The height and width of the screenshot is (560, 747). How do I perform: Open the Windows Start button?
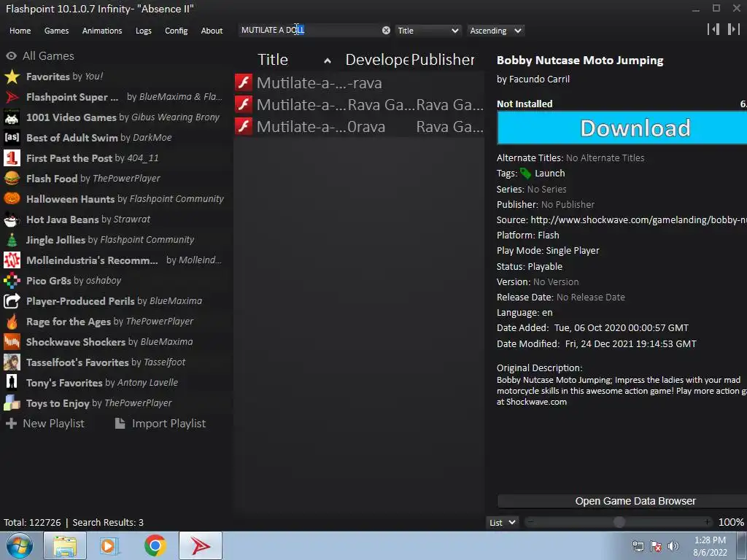coord(20,545)
